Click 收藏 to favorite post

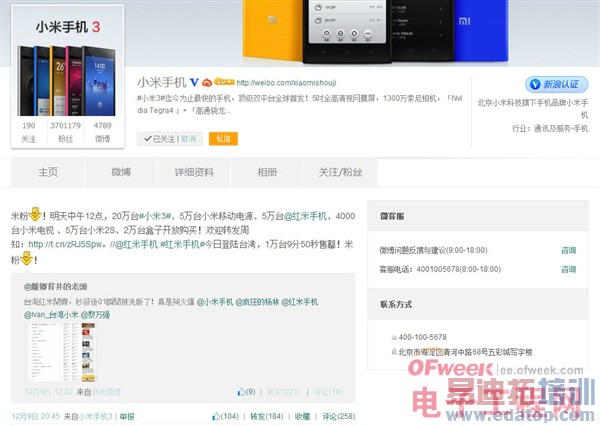302,416
